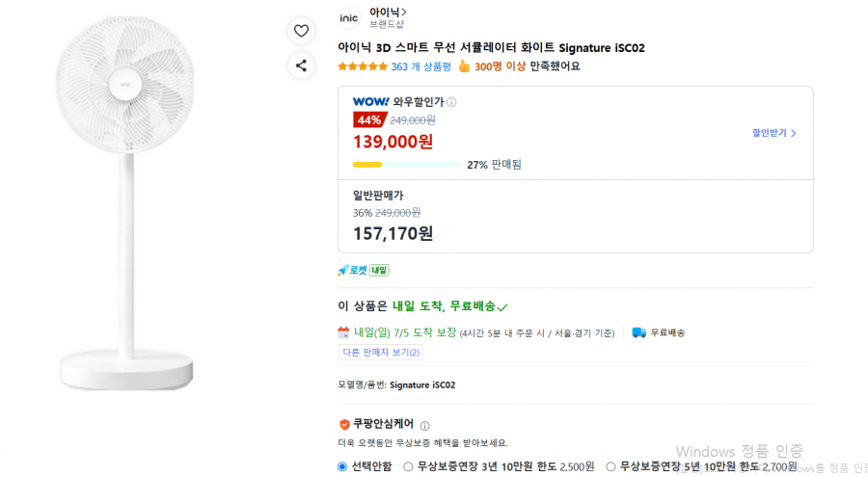This screenshot has height=477, width=868.
Task: Click the 27% sold progress bar
Action: pos(406,165)
